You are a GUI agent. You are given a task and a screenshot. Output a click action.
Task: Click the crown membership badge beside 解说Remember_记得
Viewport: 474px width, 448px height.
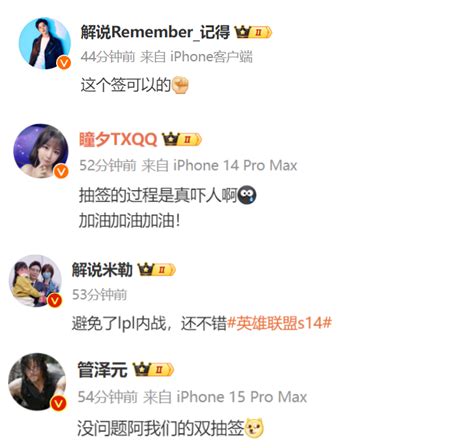(253, 32)
